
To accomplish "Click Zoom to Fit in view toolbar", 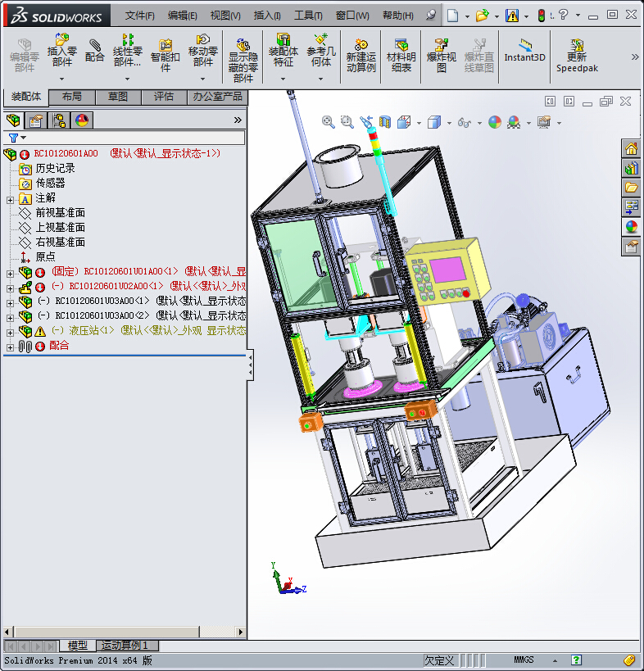I will 329,122.
